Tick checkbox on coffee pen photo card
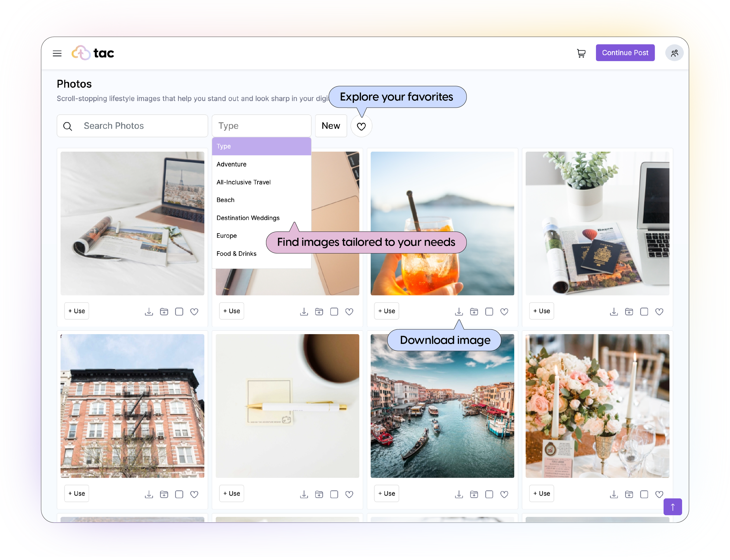Image resolution: width=730 pixels, height=560 pixels. (334, 494)
